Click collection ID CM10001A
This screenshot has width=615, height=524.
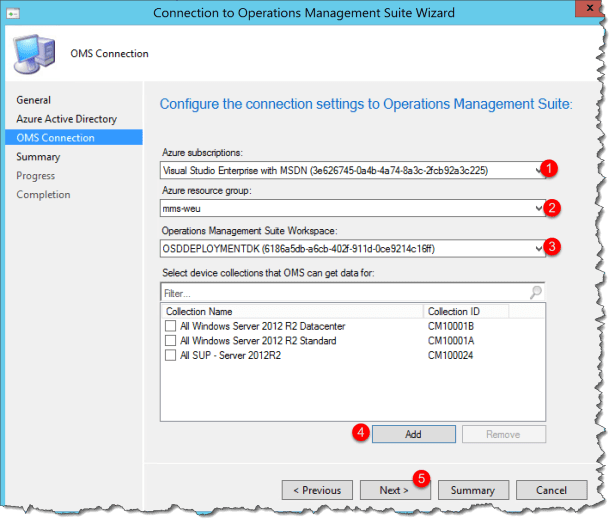(x=451, y=340)
